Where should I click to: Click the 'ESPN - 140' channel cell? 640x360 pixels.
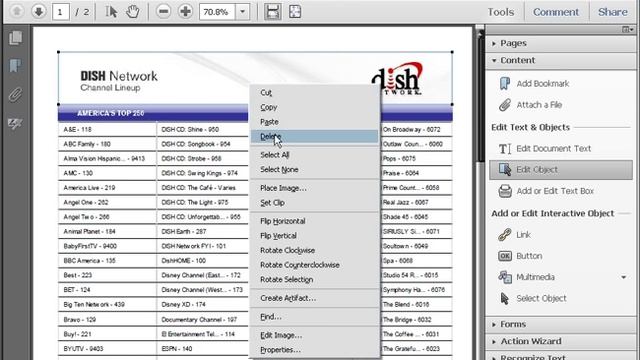(202, 349)
